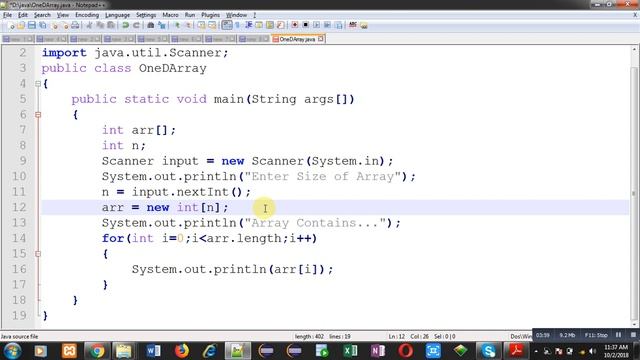This screenshot has height=360, width=640.
Task: Toggle synchronize horizontal scrolling
Action: coord(212,25)
